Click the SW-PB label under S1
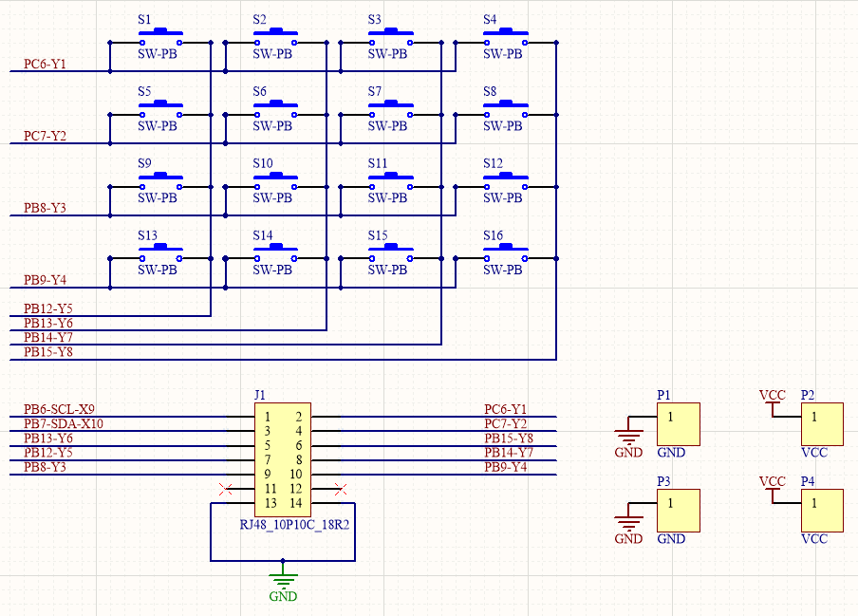858x616 pixels. pos(158,54)
